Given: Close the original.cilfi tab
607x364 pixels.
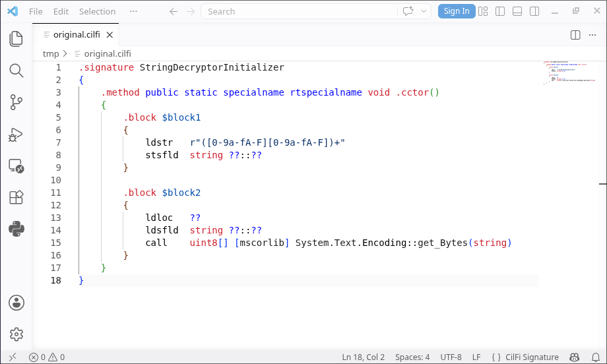Looking at the screenshot, I should tap(110, 35).
